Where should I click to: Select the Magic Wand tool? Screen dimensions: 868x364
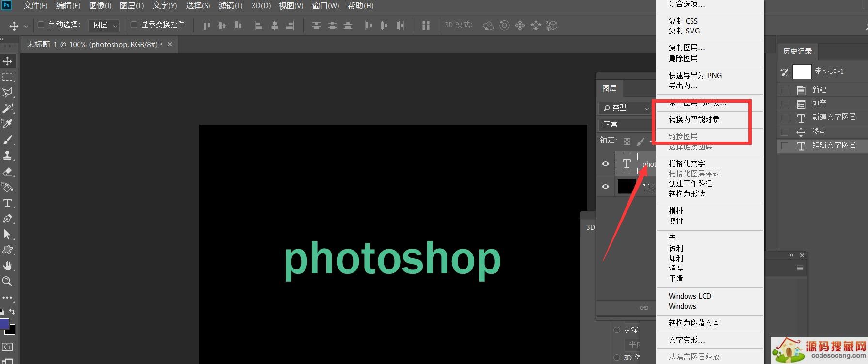8,108
